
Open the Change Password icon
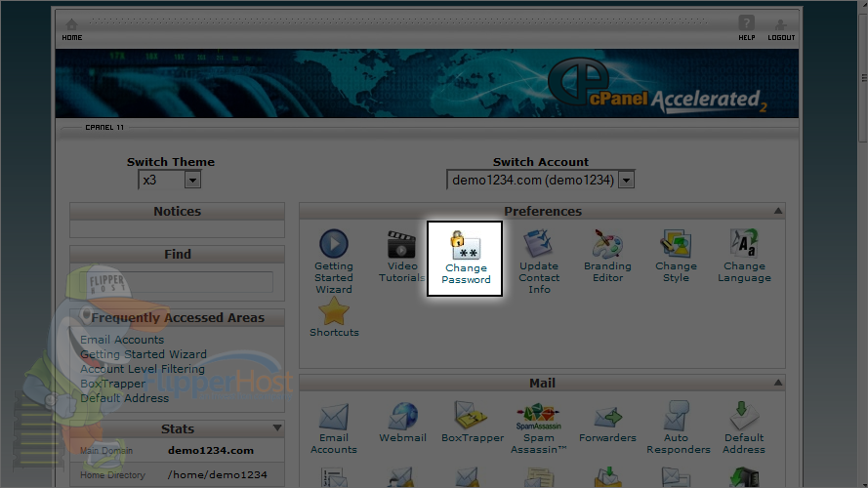pyautogui.click(x=466, y=246)
